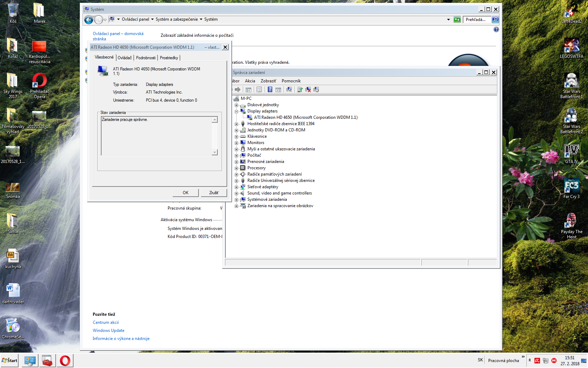
Task: Click the Control Panel back arrow button
Action: click(x=89, y=20)
